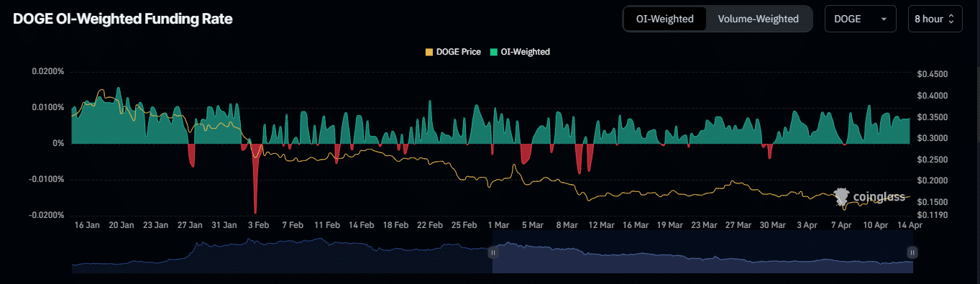The width and height of the screenshot is (980, 284).
Task: Click the 11 Feb date label
Action: click(x=327, y=225)
